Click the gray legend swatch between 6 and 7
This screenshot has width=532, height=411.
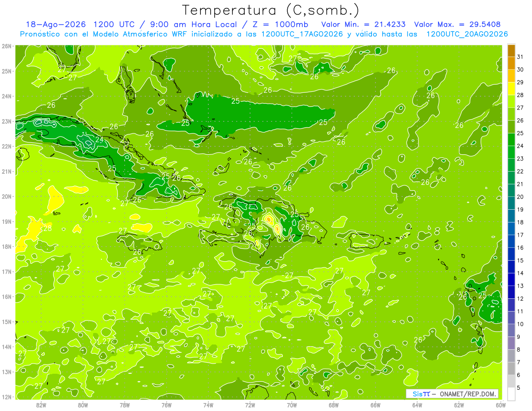pyautogui.click(x=511, y=368)
